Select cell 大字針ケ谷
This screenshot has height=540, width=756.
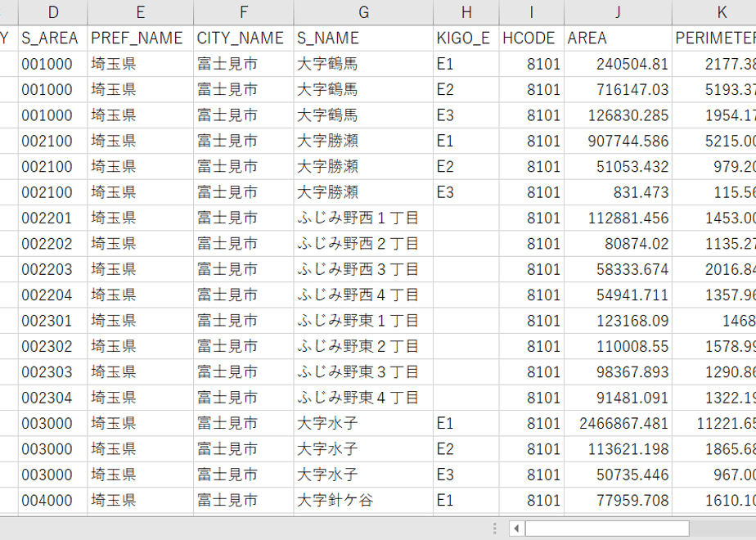point(363,501)
